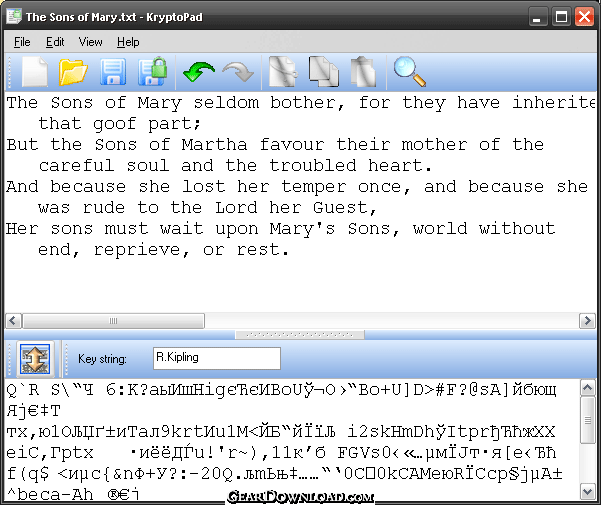Click the line 'Her sons must wait upon'

pos(281,229)
